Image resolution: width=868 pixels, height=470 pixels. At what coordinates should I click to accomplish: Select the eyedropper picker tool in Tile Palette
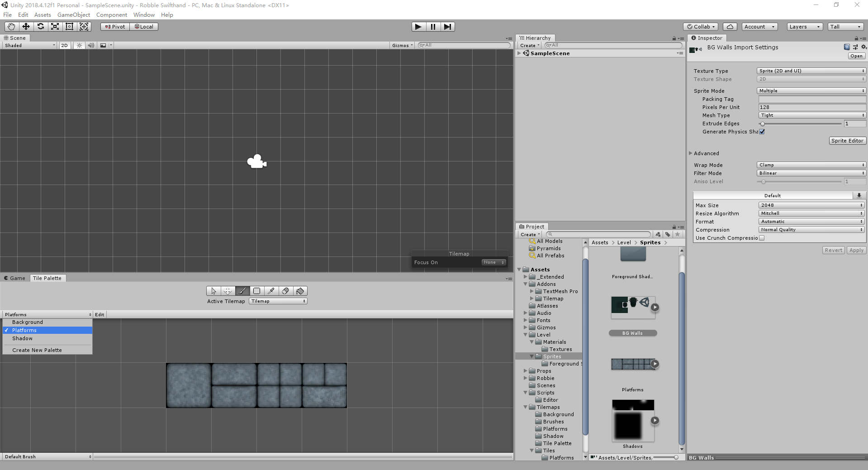click(x=271, y=291)
